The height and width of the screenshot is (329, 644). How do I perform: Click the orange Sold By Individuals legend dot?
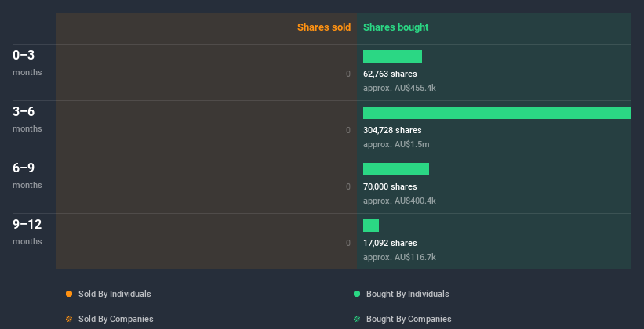pyautogui.click(x=69, y=294)
